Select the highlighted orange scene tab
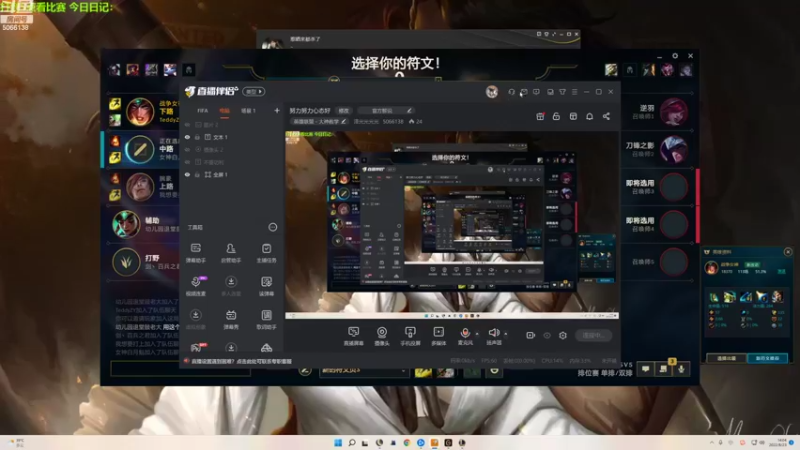 pos(224,111)
